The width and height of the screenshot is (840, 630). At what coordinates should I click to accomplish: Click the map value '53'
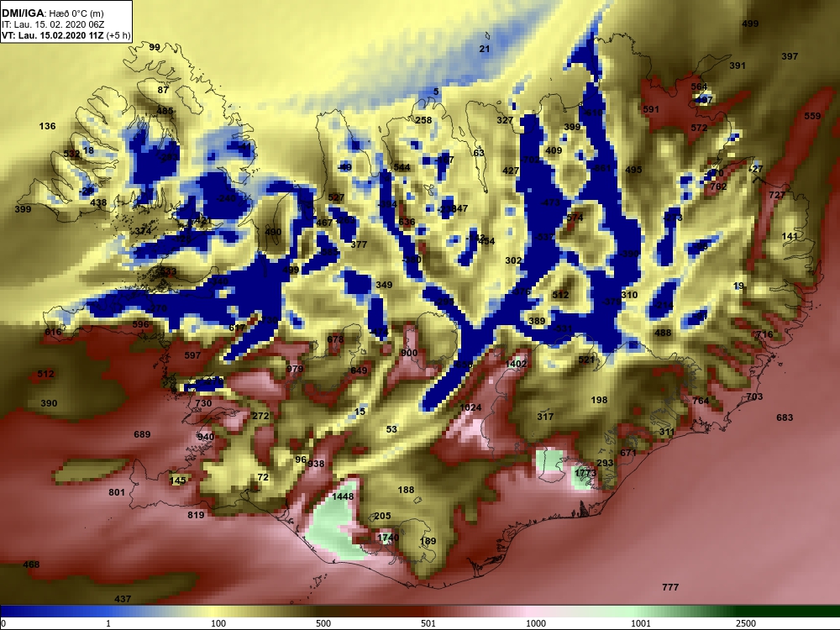(x=391, y=429)
